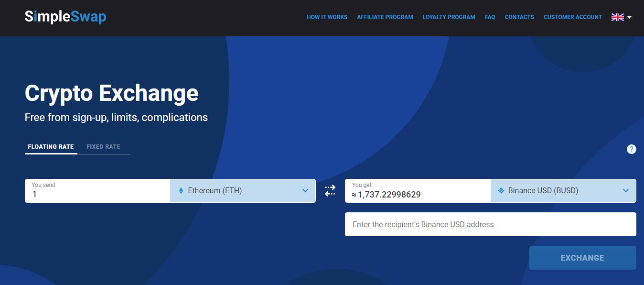Screen dimensions: 644x285
Task: Go to Affiliate Program
Action: point(385,17)
